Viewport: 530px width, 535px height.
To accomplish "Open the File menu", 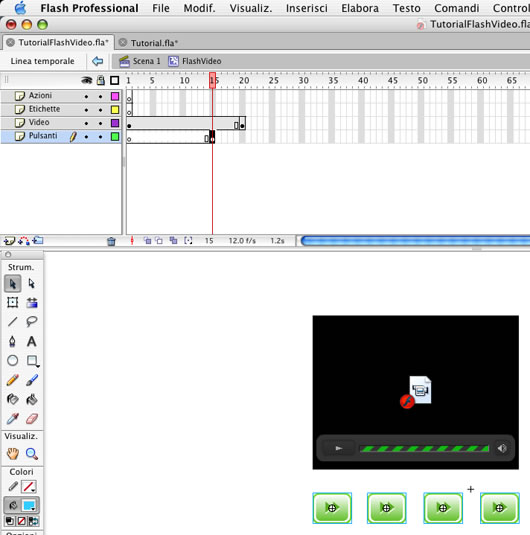I will click(x=161, y=8).
